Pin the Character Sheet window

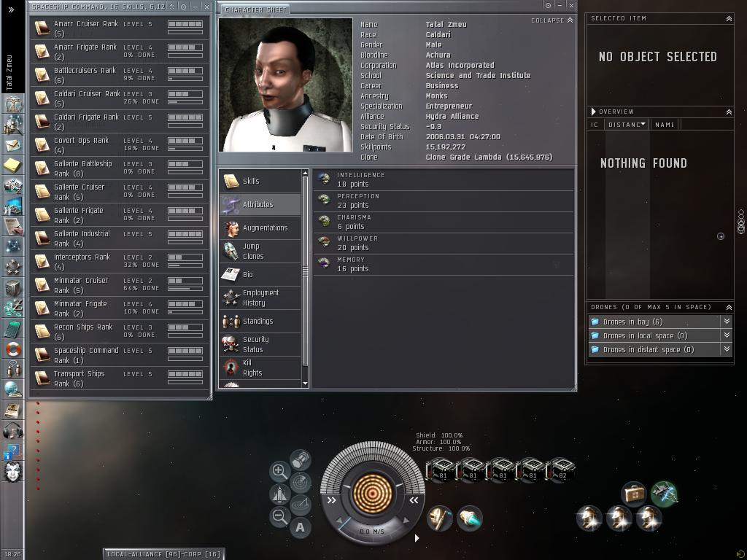[549, 6]
